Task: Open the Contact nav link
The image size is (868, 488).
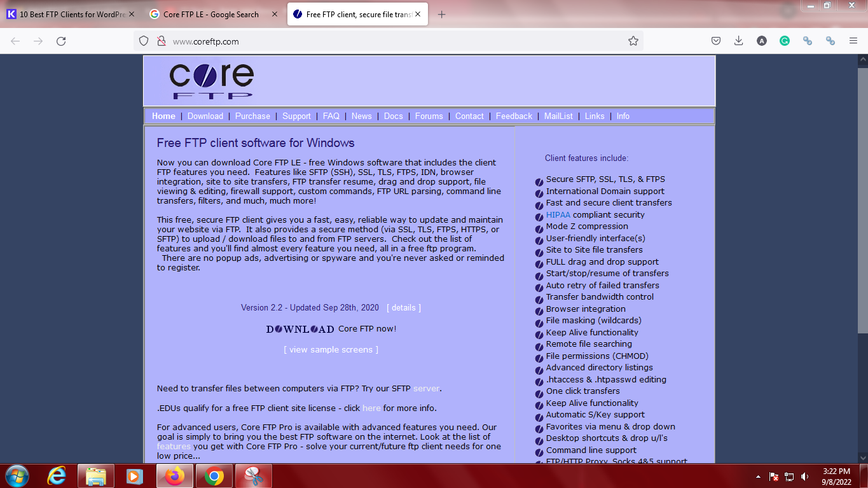Action: point(469,116)
